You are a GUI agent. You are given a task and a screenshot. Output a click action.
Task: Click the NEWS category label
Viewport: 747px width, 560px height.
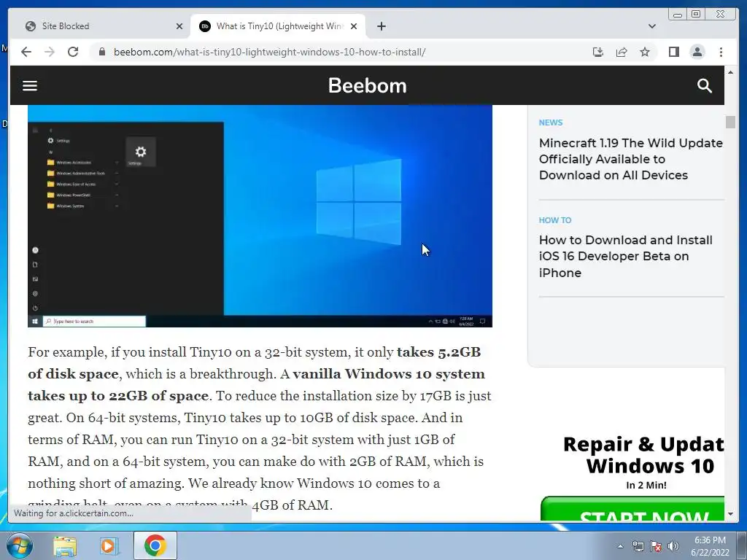(x=550, y=122)
